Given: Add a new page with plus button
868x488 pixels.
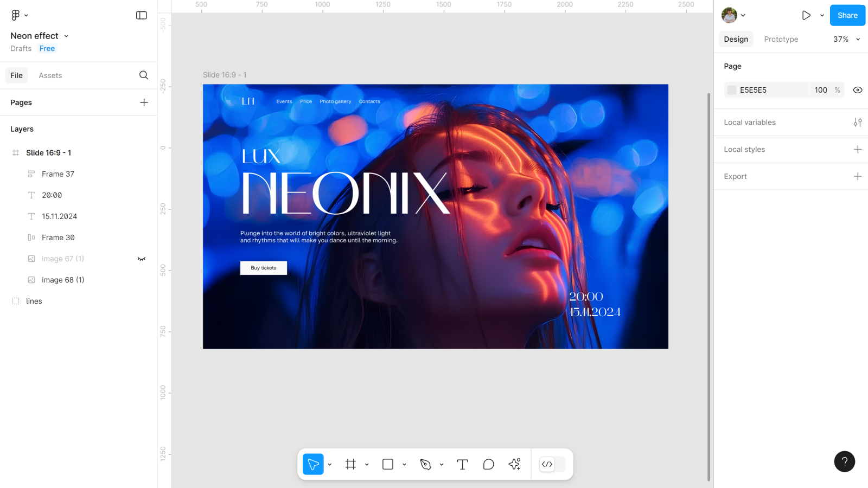Looking at the screenshot, I should 144,102.
